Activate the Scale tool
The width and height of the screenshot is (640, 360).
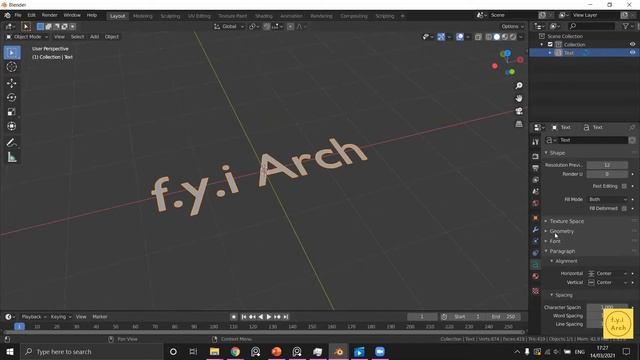[x=11, y=112]
